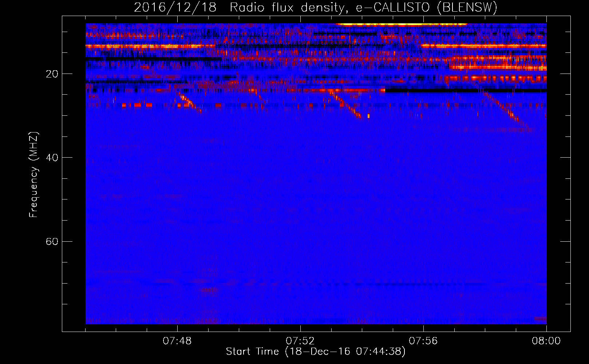Click the 'Start Time (18-Dec-16 07:44:38)' x-axis label
The width and height of the screenshot is (589, 364).
coord(316,352)
